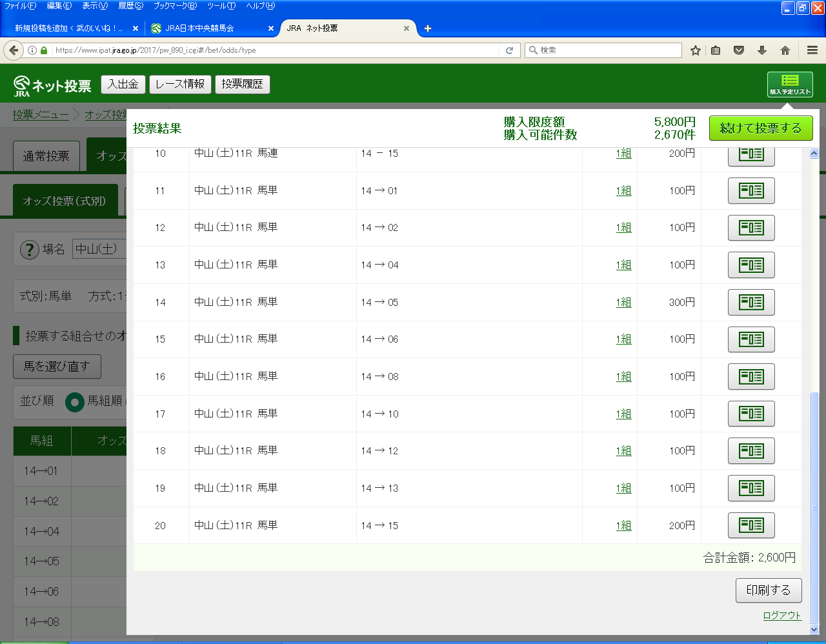
Task: Open a new browser tab with plus
Action: [427, 28]
